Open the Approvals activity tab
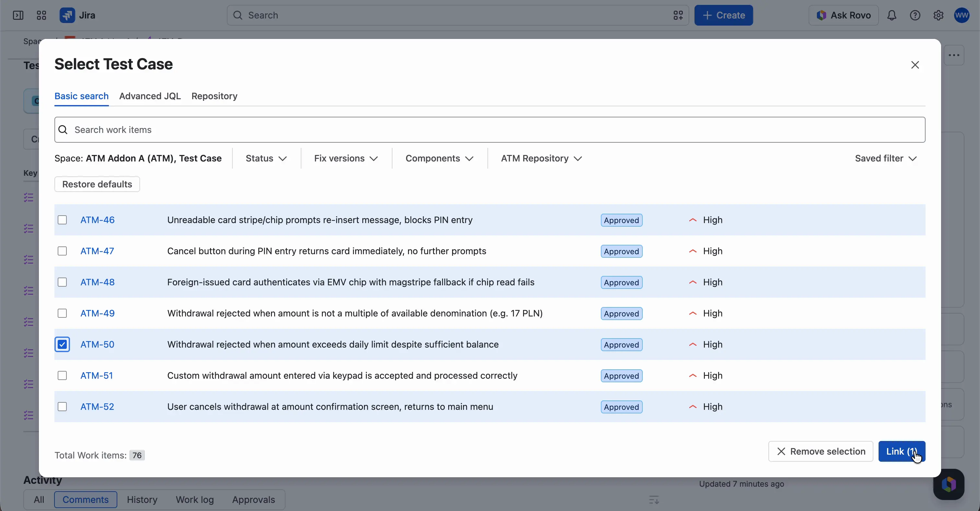 (x=253, y=500)
